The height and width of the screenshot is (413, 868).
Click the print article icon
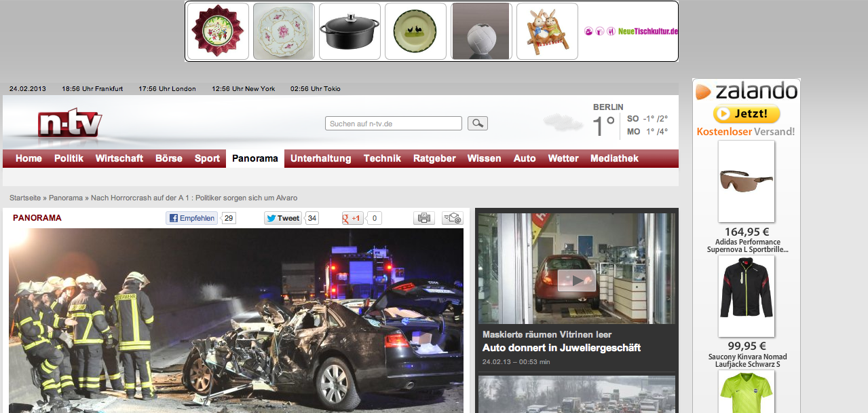coord(423,218)
